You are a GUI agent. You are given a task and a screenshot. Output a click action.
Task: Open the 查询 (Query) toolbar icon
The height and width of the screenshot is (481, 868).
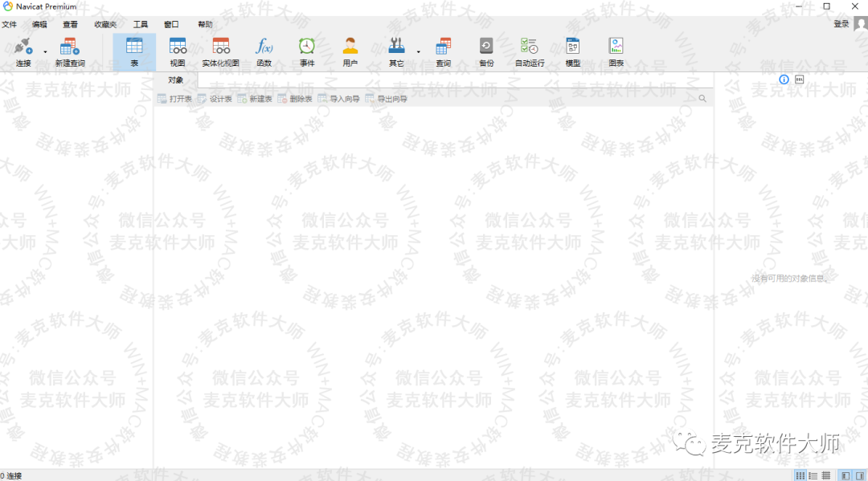point(444,52)
